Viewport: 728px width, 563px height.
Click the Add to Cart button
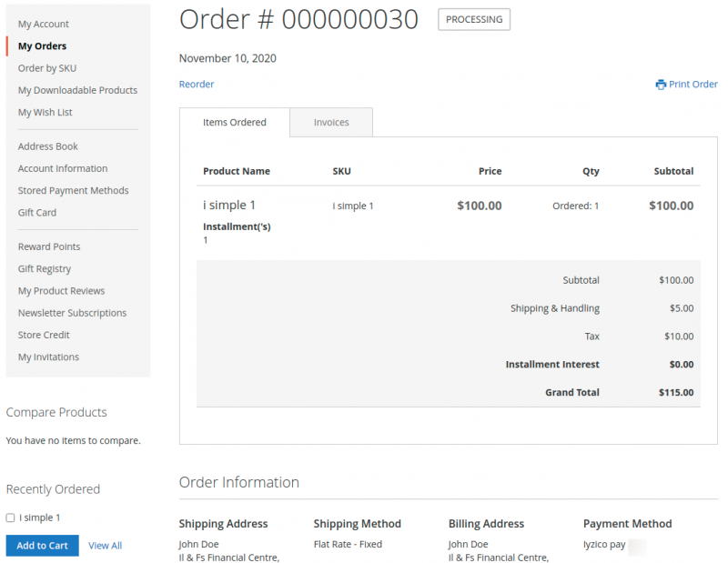click(x=42, y=545)
